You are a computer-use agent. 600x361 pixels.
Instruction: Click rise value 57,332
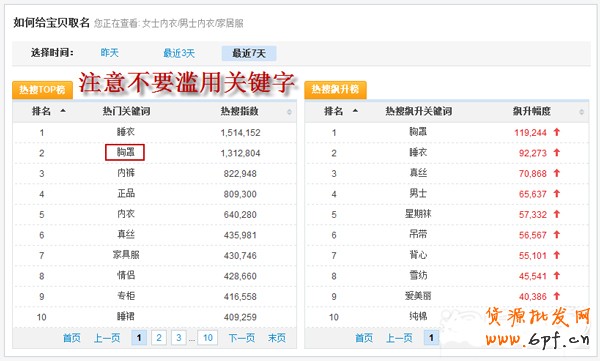tap(533, 215)
